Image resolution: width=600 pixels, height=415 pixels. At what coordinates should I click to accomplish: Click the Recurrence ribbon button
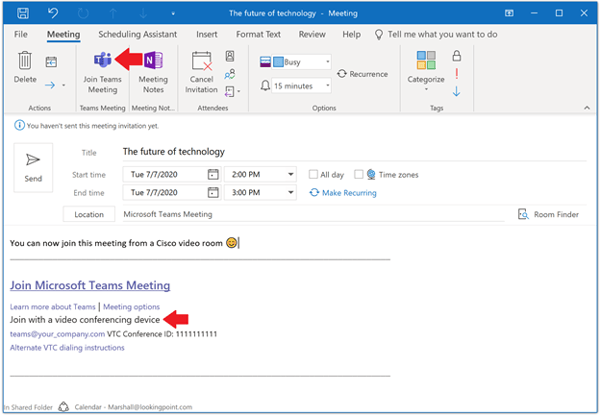pyautogui.click(x=362, y=74)
